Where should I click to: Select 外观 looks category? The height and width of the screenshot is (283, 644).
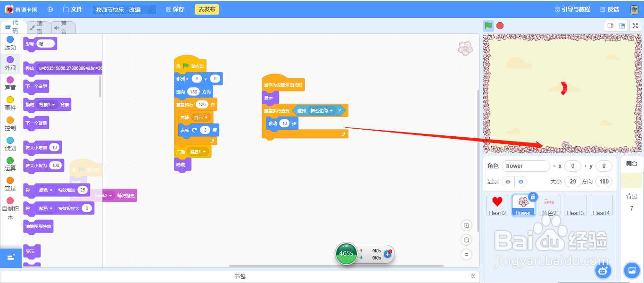click(x=10, y=64)
